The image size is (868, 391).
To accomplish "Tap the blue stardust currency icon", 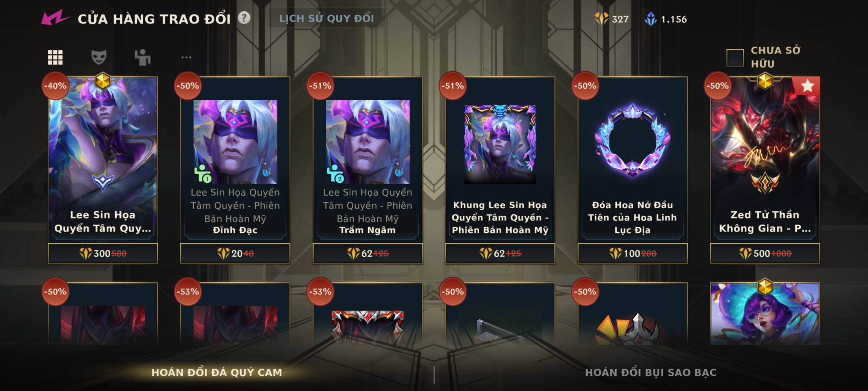I will (651, 19).
